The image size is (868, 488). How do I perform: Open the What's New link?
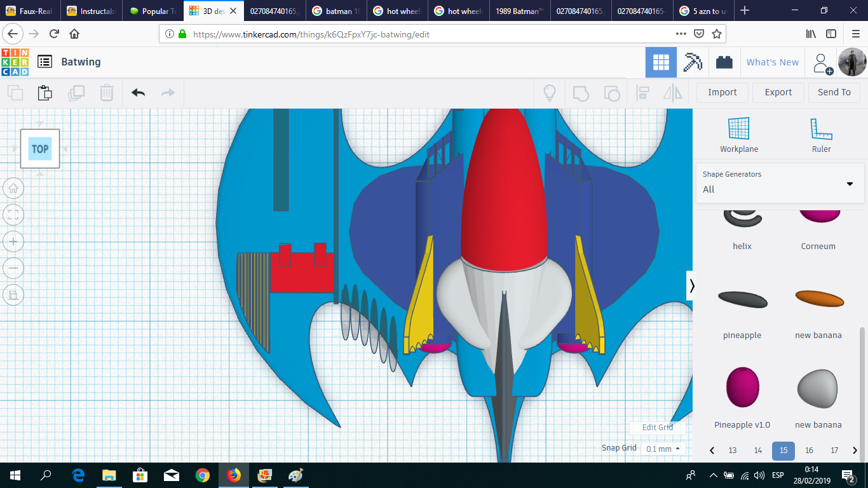[x=773, y=62]
